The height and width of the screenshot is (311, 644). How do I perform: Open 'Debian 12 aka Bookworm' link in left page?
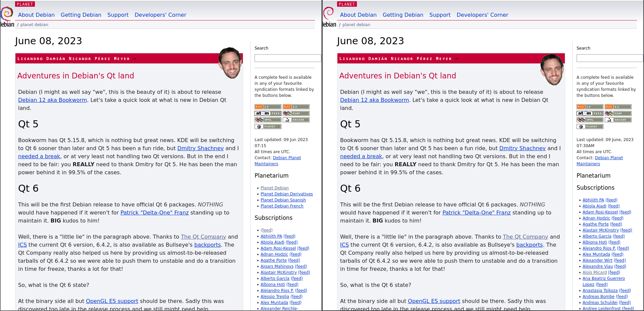pyautogui.click(x=53, y=100)
